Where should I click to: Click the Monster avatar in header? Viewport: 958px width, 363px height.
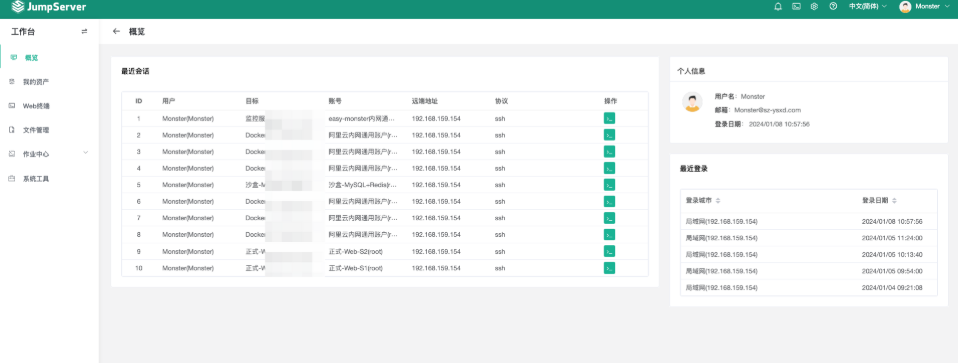coord(905,7)
